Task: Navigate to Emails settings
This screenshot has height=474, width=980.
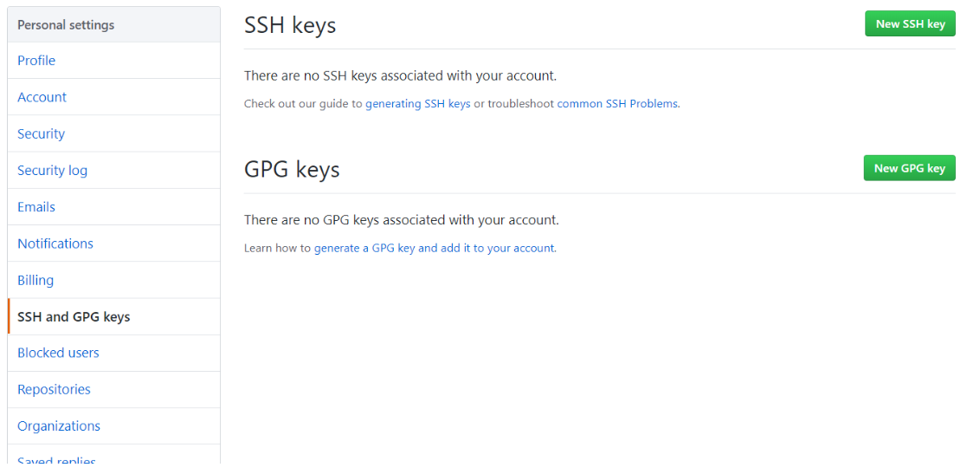Action: coord(36,207)
